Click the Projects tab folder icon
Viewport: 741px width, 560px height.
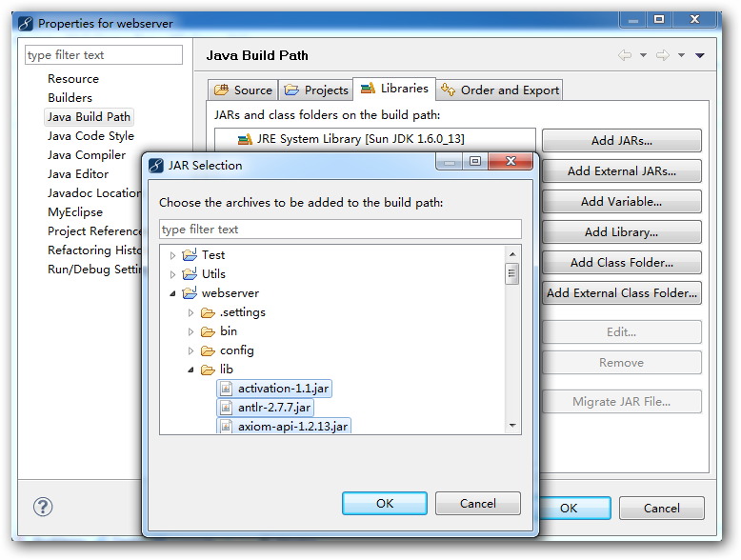(291, 90)
